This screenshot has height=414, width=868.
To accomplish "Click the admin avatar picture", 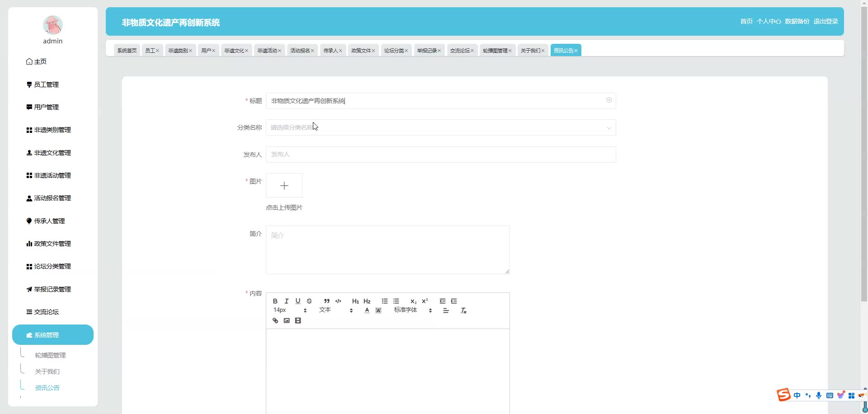I will [53, 25].
